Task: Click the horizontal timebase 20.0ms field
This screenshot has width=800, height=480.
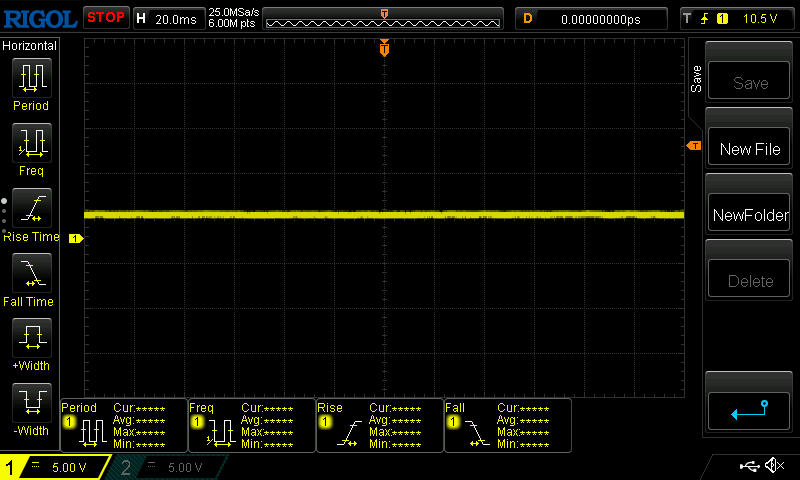Action: [169, 19]
